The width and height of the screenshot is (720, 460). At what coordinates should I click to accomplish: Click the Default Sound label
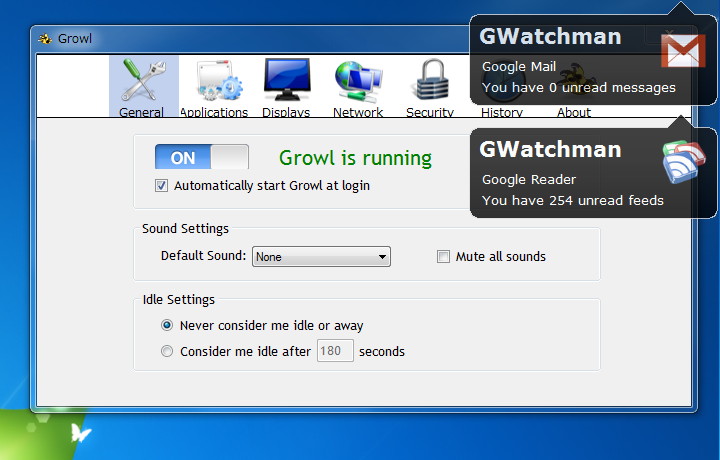pyautogui.click(x=203, y=255)
